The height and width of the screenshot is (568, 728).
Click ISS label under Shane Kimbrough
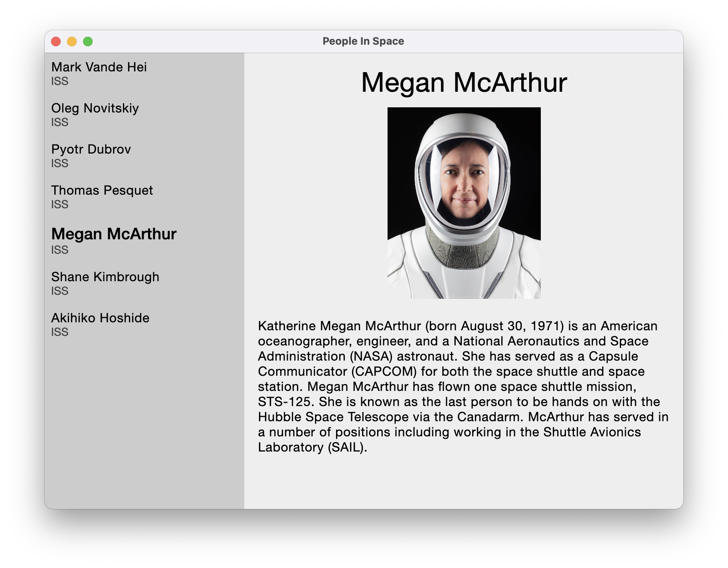point(60,291)
